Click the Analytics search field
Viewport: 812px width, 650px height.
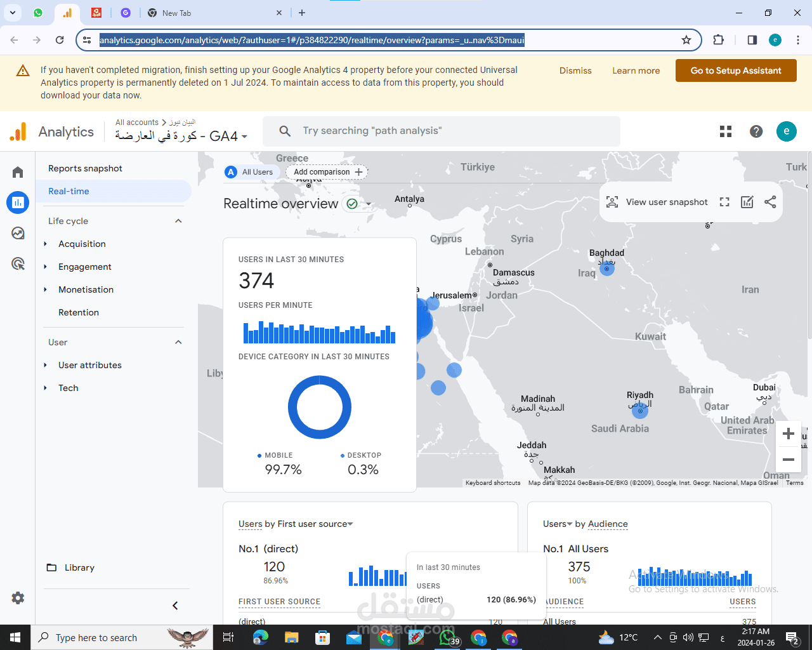coord(442,131)
